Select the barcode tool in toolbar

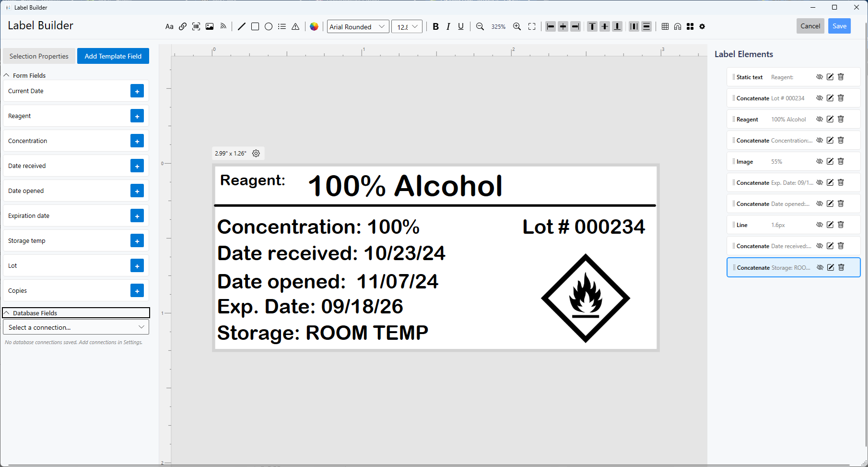pos(196,26)
